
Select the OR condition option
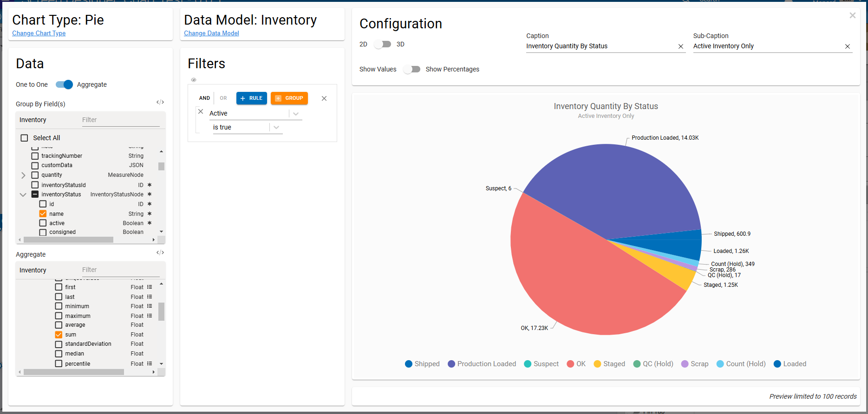click(223, 98)
